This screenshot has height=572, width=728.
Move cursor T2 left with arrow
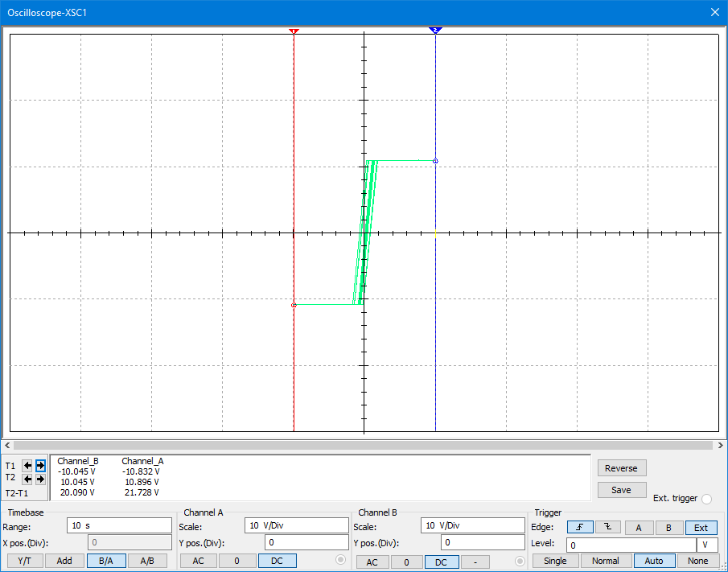pyautogui.click(x=27, y=479)
